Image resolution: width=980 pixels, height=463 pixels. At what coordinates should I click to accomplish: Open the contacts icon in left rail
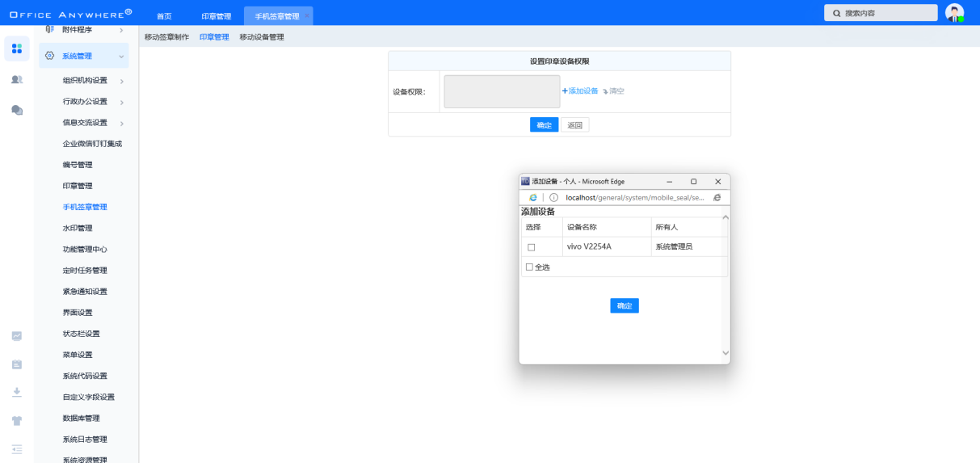tap(17, 79)
